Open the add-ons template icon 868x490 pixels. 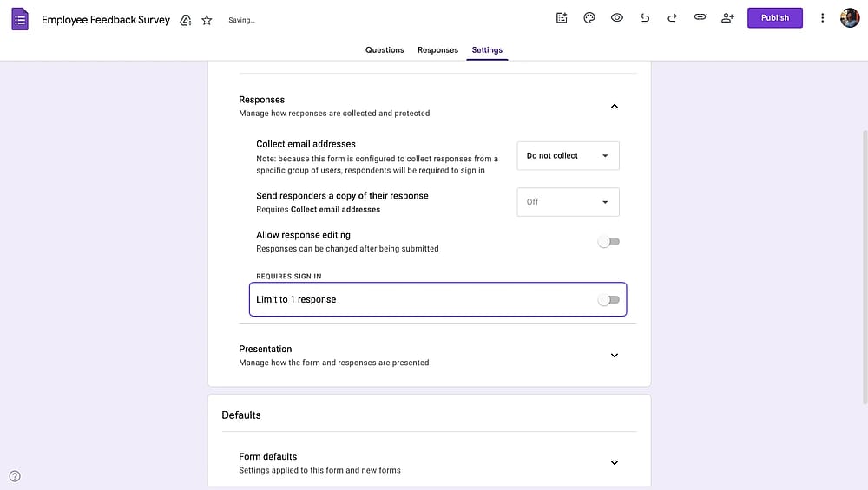[562, 17]
